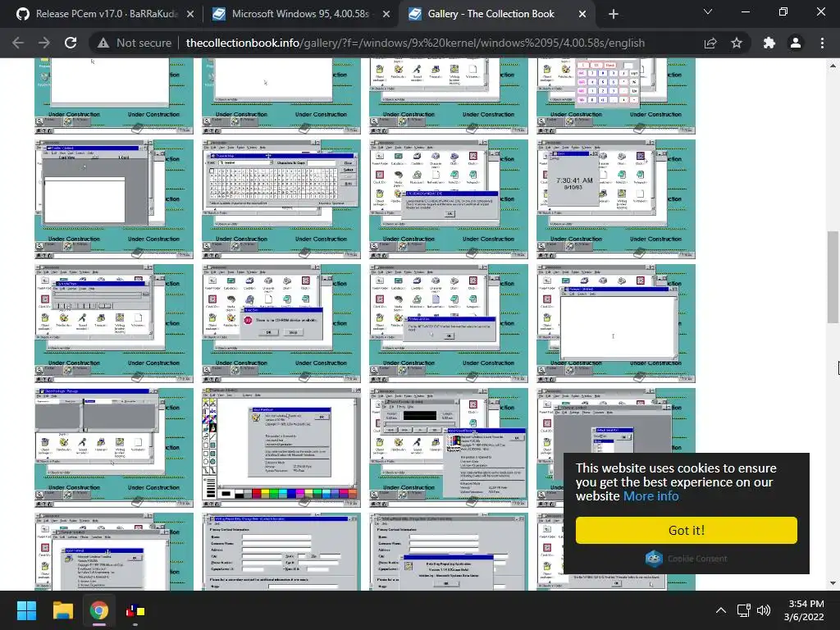Close the Release PCem v17.0 tab
This screenshot has height=630, width=840.
click(x=190, y=14)
